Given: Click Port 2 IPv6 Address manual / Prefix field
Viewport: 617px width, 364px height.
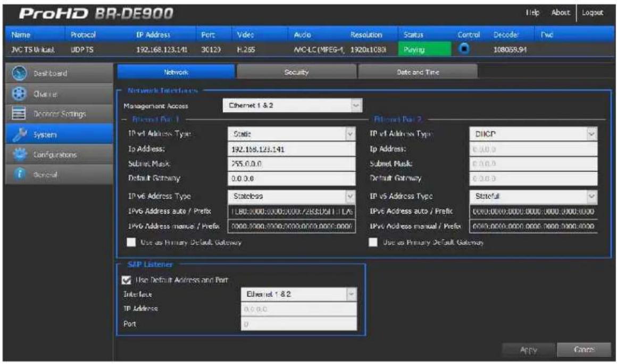Looking at the screenshot, I should pos(533,226).
